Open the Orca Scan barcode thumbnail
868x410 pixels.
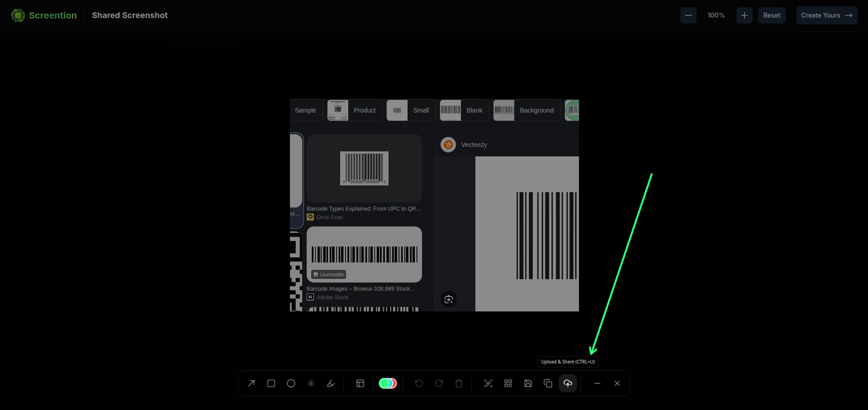[364, 168]
